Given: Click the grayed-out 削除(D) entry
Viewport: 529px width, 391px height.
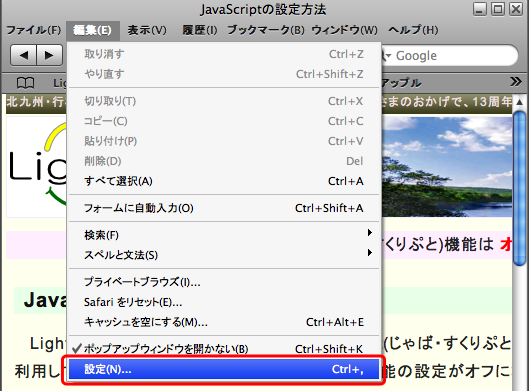Looking at the screenshot, I should (x=224, y=161).
